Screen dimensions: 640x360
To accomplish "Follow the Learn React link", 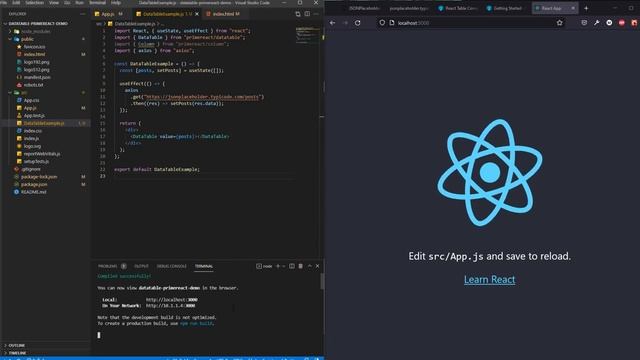I will click(x=489, y=280).
